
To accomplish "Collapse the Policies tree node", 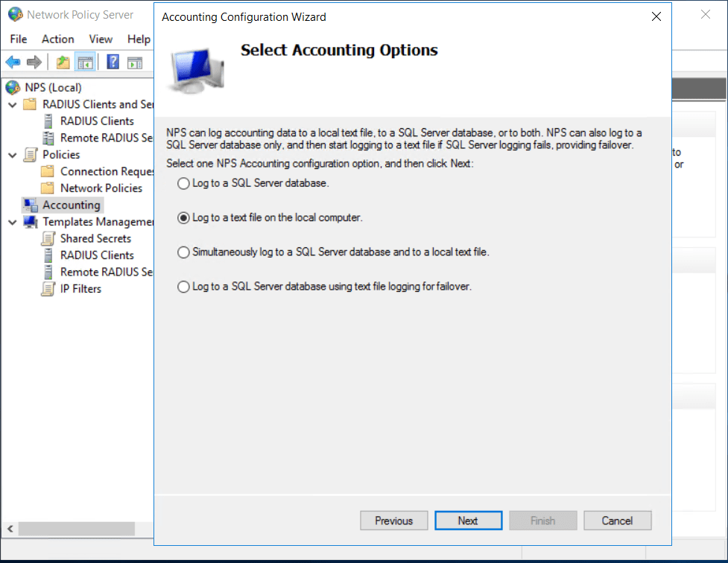I will coord(13,155).
